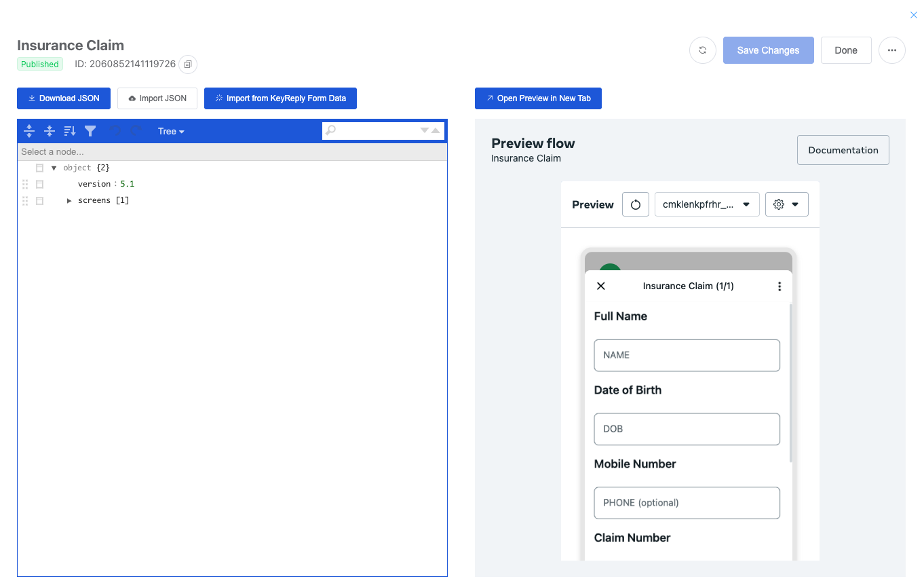
Task: Copy the flow ID to clipboard
Action: 188,64
